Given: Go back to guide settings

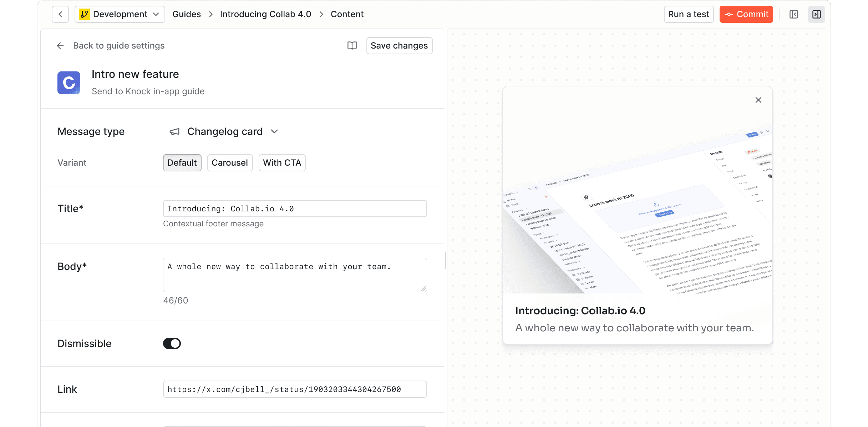Looking at the screenshot, I should [x=119, y=46].
